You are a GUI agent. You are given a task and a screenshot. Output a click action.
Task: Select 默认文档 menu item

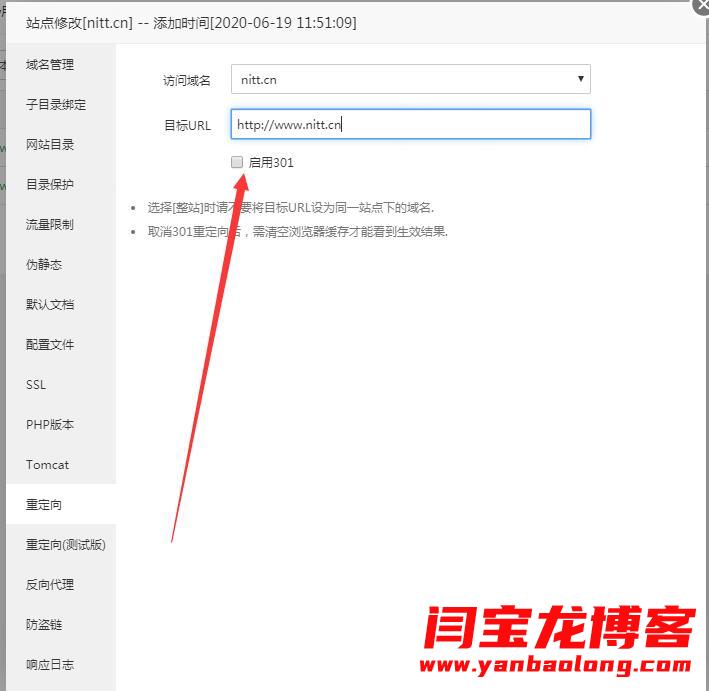[x=50, y=305]
